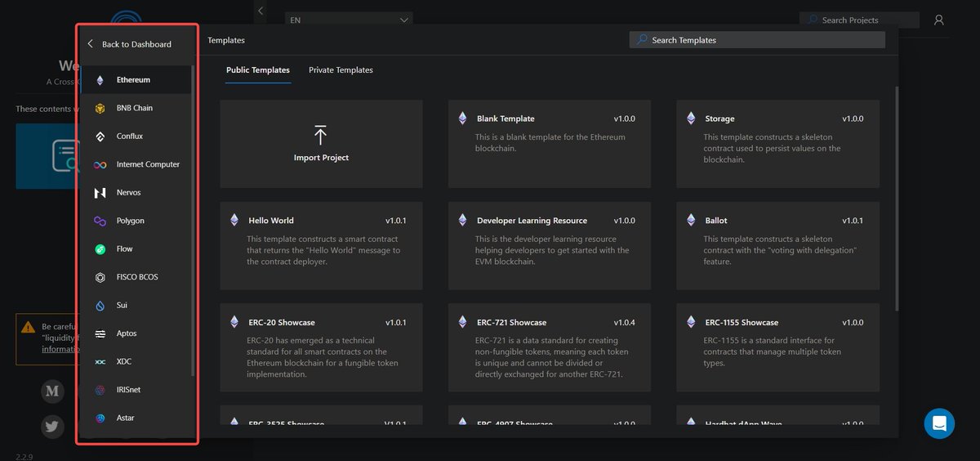
Task: Open the Ballot template card
Action: [777, 246]
